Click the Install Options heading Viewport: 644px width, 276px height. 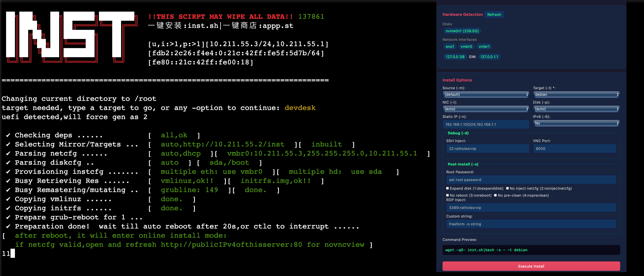coord(457,80)
